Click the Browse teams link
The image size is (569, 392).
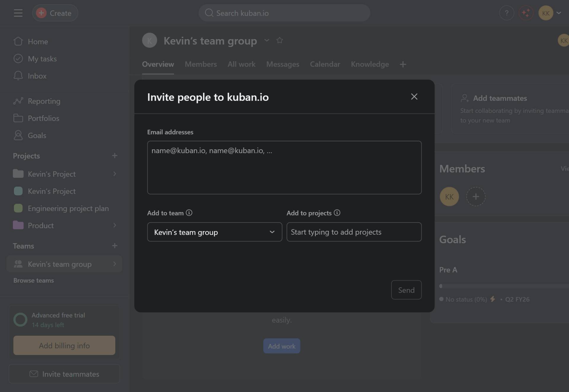(x=33, y=280)
